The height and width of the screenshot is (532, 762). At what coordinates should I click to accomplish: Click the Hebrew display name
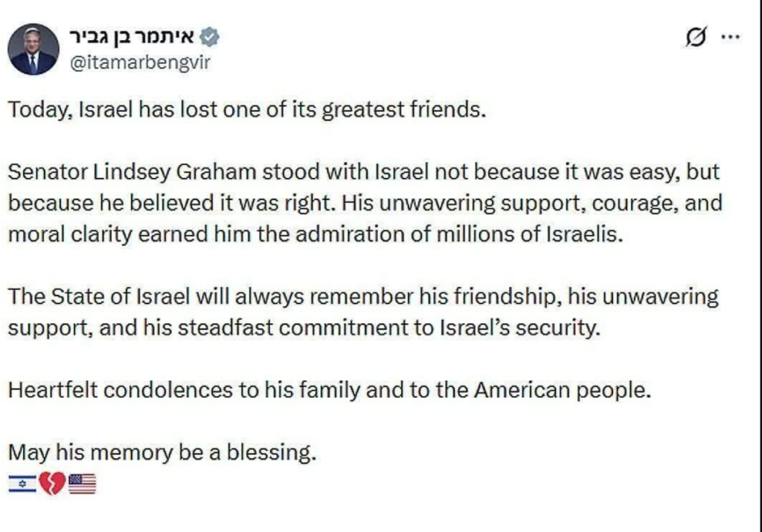pos(132,36)
